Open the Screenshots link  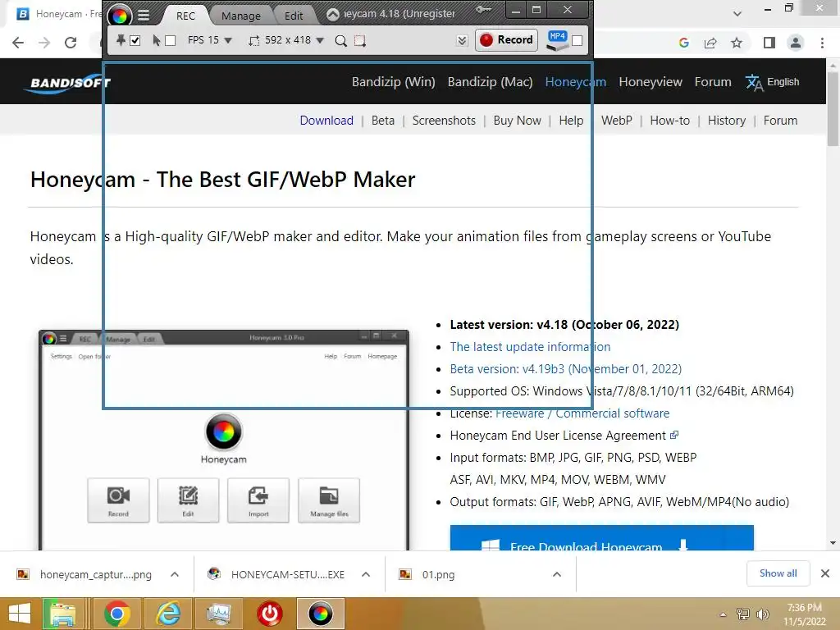click(444, 121)
